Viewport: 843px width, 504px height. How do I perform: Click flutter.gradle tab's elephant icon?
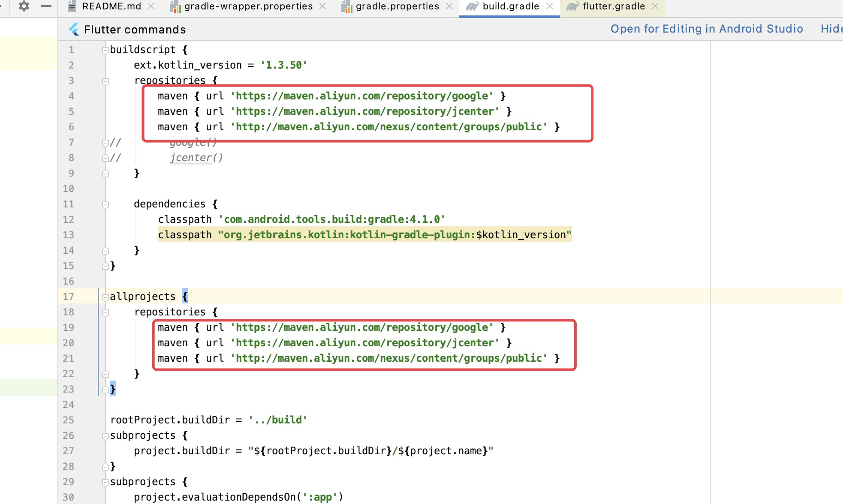click(572, 6)
